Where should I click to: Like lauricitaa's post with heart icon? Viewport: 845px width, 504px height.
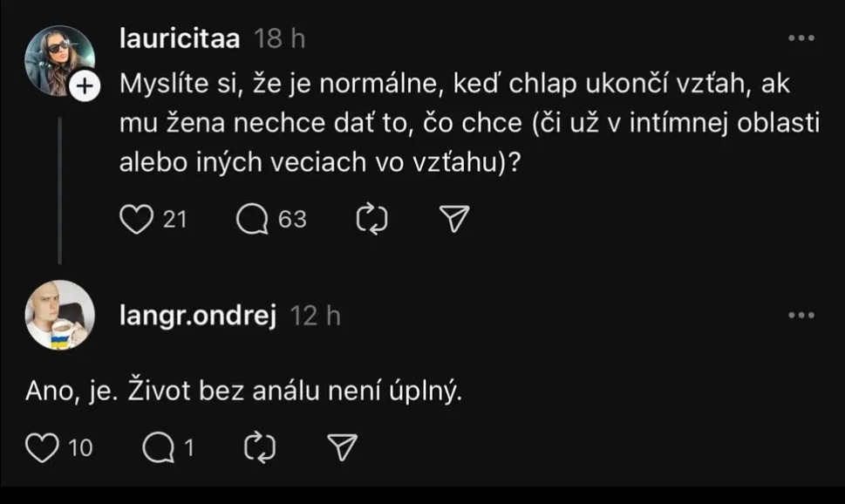(136, 220)
